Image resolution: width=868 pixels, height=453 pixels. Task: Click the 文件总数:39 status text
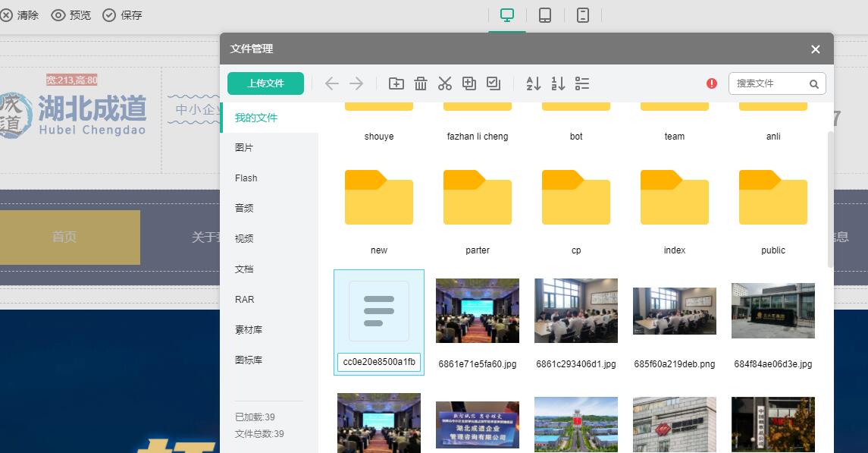pos(259,433)
